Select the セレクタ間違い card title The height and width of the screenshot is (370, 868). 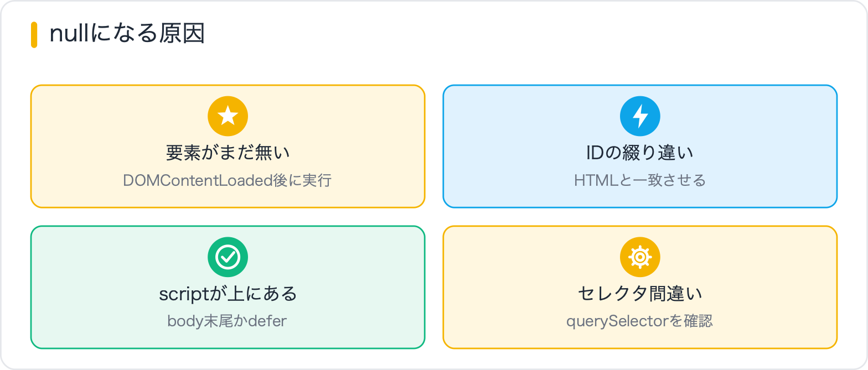[640, 294]
